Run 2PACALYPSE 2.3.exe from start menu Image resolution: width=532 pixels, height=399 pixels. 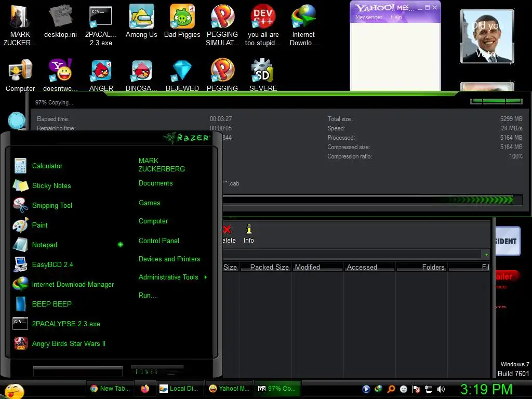(x=67, y=324)
